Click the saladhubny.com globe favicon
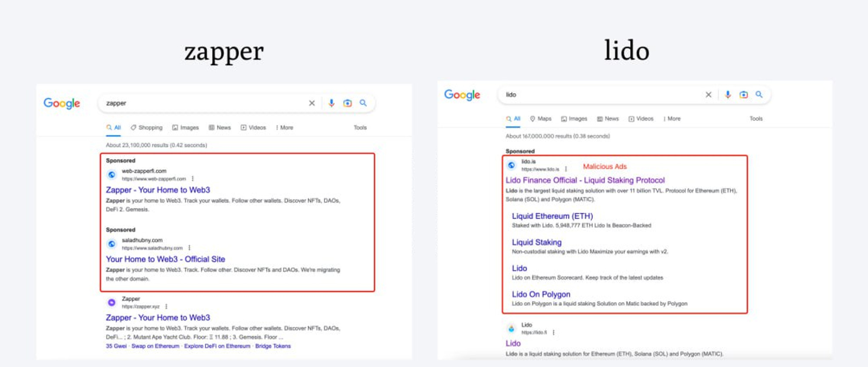 coord(112,244)
